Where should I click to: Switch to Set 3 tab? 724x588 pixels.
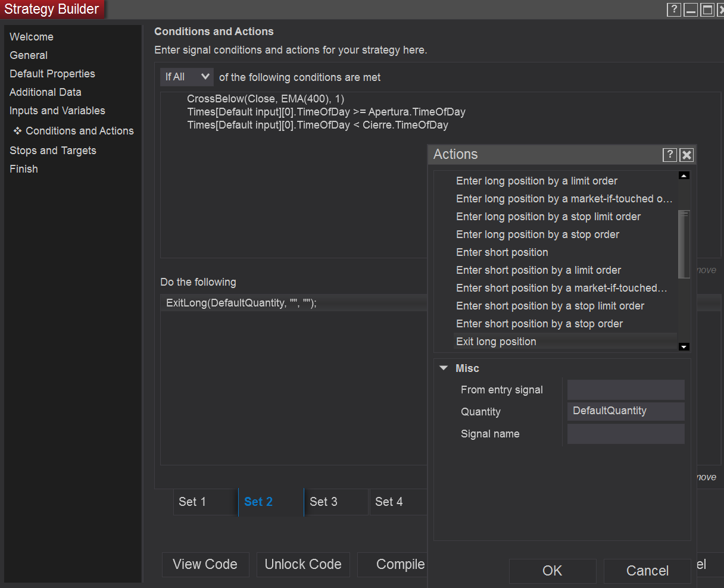tap(323, 502)
